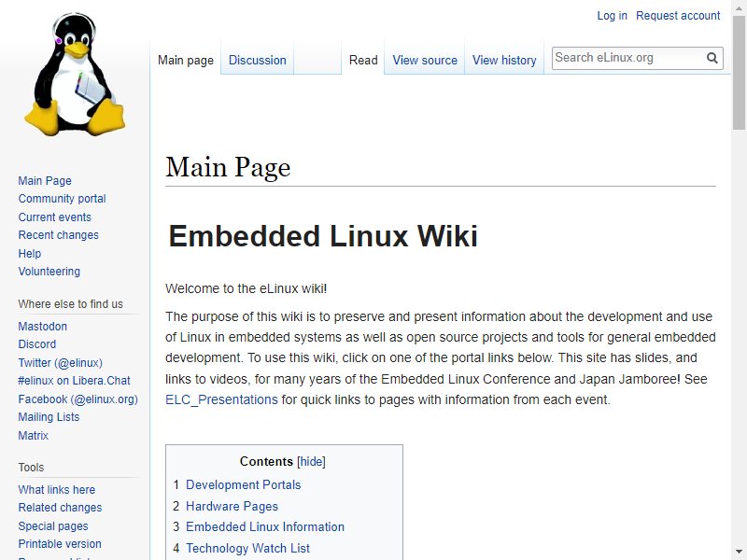
Task: Open Facebook (@elinux.org) link
Action: tap(78, 399)
